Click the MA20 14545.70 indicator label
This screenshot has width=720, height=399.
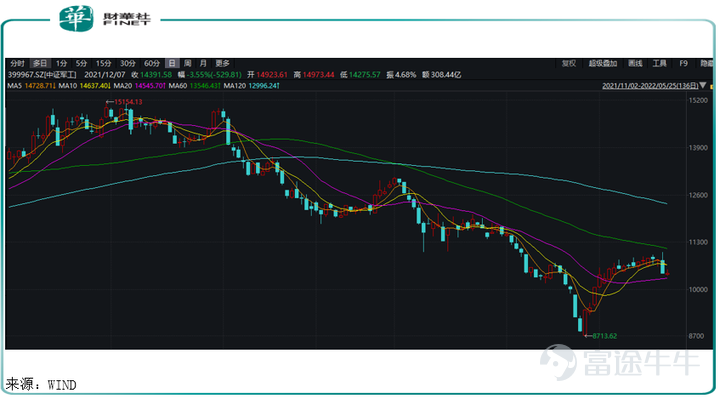pos(140,86)
